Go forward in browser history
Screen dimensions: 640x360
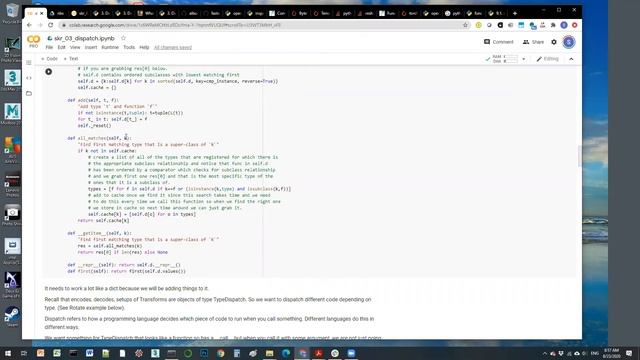click(x=40, y=25)
